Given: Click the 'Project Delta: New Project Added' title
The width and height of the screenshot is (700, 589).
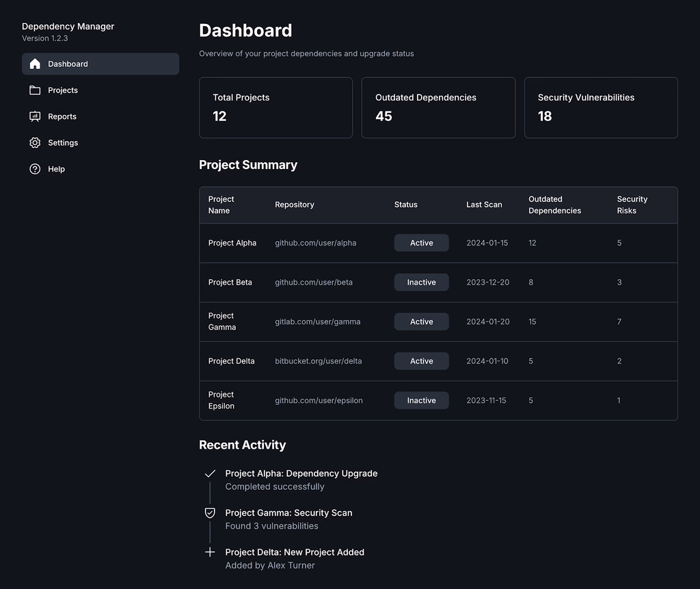Looking at the screenshot, I should click(295, 552).
